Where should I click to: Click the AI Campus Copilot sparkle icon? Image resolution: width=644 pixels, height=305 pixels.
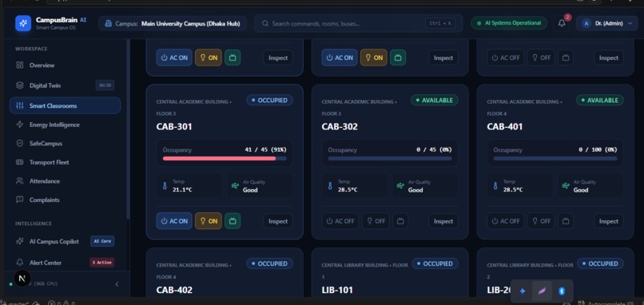(x=20, y=241)
